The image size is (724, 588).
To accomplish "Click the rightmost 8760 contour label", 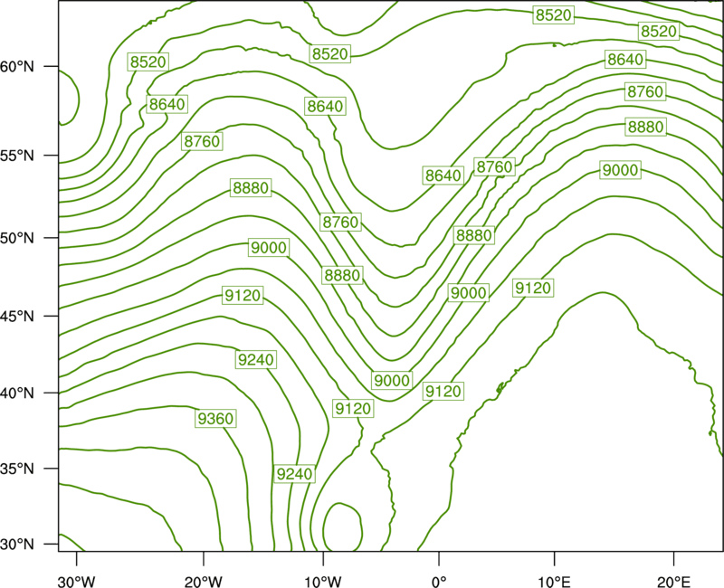I will coord(645,91).
